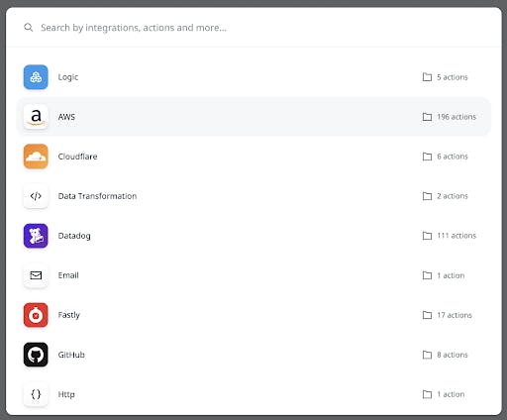
Task: Click the Data Transformation code icon
Action: pos(36,196)
